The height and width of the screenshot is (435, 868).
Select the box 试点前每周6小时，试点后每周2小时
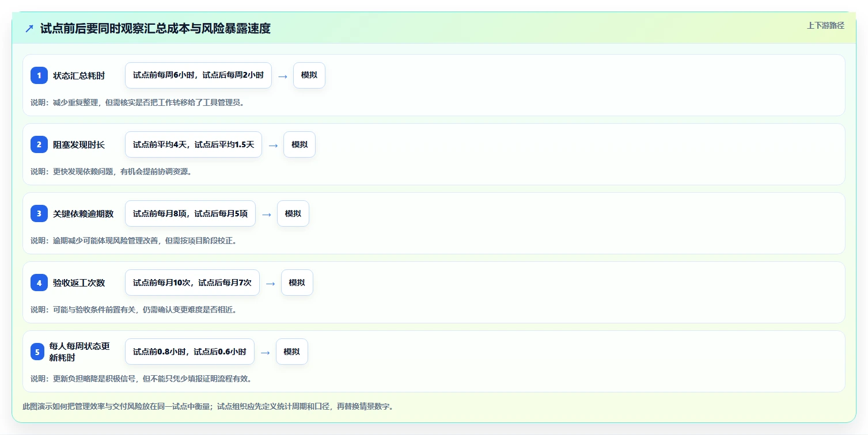(x=198, y=75)
